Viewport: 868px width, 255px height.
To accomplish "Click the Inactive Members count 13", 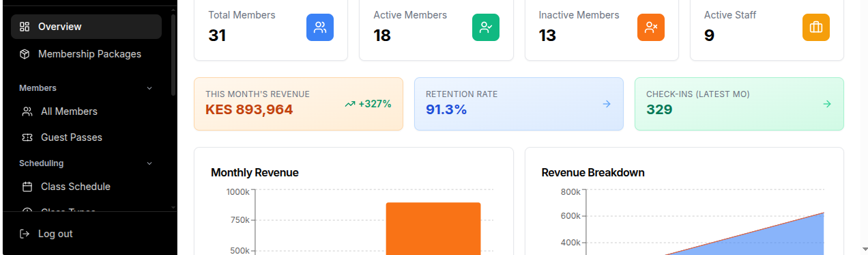I will 547,36.
